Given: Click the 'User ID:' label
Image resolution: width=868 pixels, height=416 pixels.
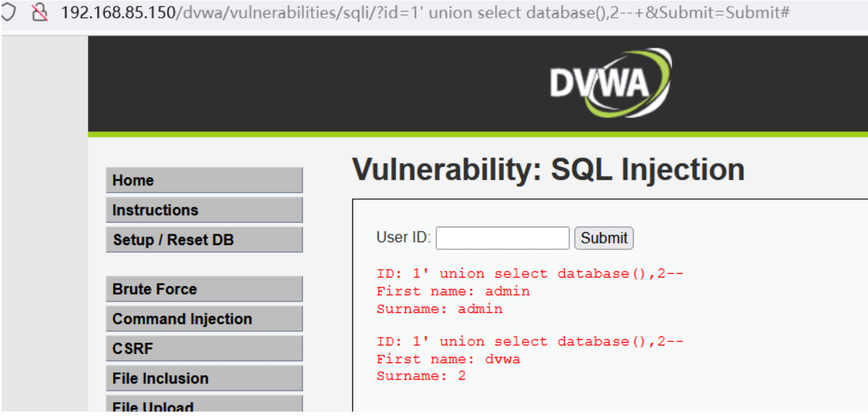Looking at the screenshot, I should [x=403, y=237].
